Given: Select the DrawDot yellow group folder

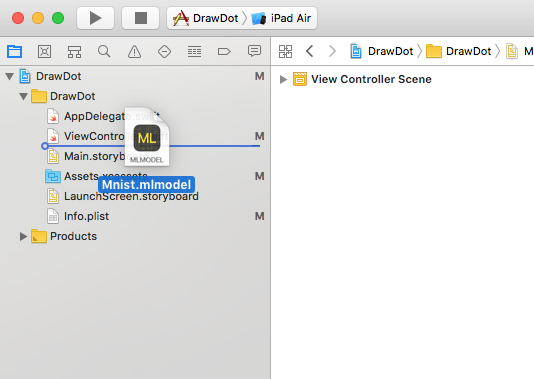Looking at the screenshot, I should point(135,96).
